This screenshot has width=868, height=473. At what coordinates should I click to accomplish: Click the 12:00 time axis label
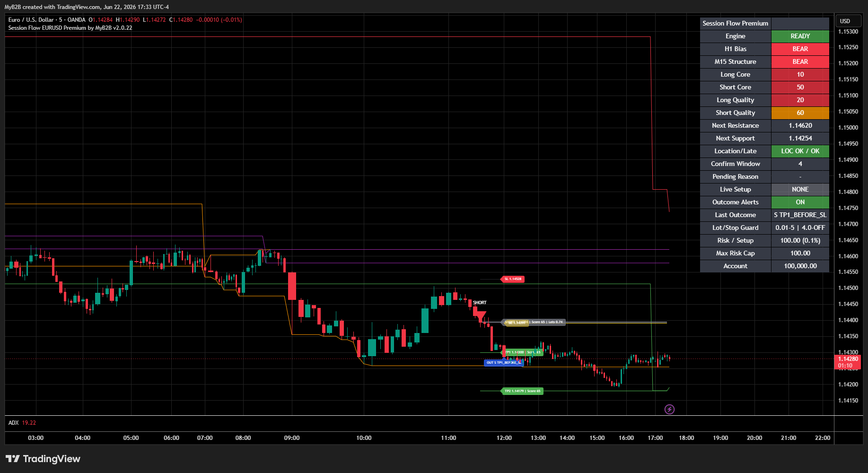[x=504, y=438]
